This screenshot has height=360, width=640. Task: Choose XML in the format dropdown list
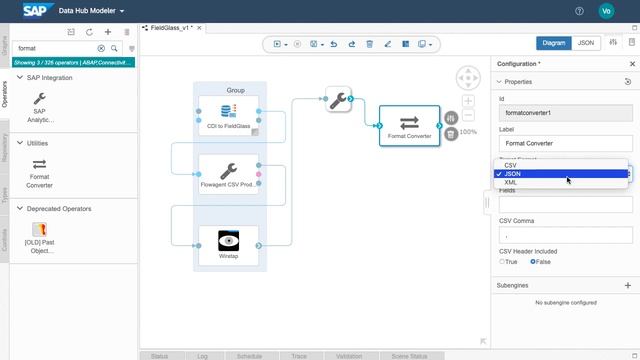pos(561,182)
